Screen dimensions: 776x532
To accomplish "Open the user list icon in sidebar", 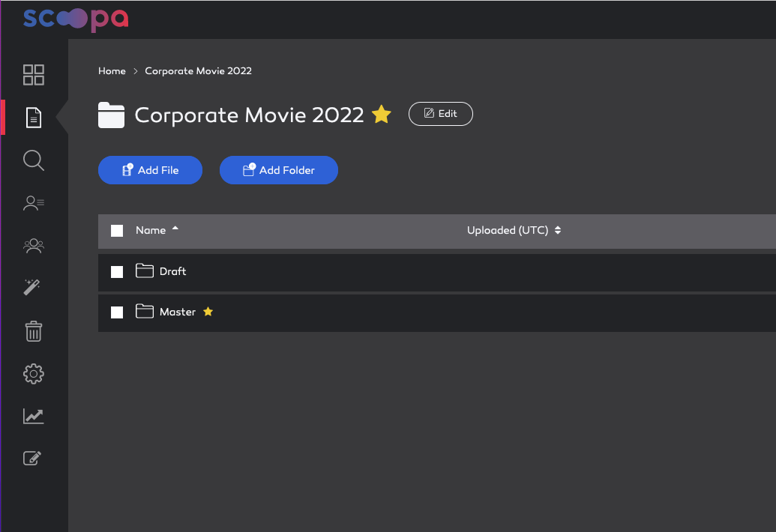I will 34,203.
